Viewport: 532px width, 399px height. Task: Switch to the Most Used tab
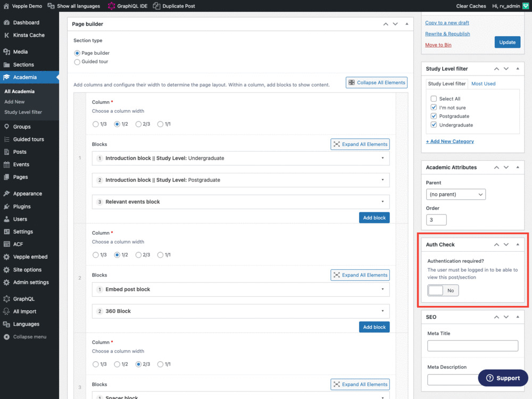coord(483,84)
